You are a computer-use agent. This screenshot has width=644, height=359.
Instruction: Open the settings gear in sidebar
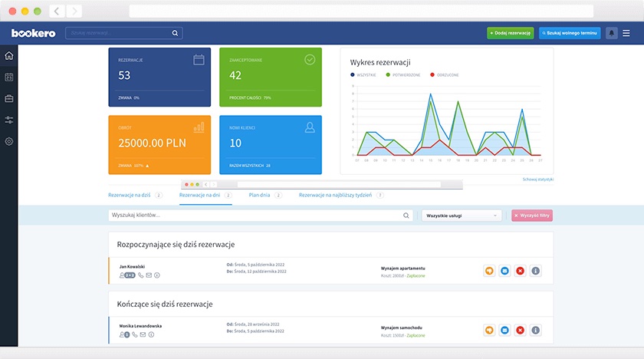point(9,141)
